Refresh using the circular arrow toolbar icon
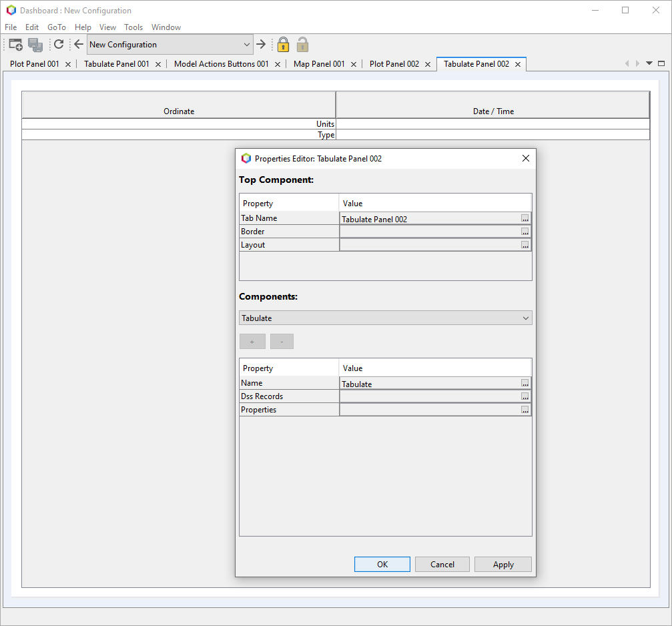Screen dimensions: 672x626 coord(59,44)
